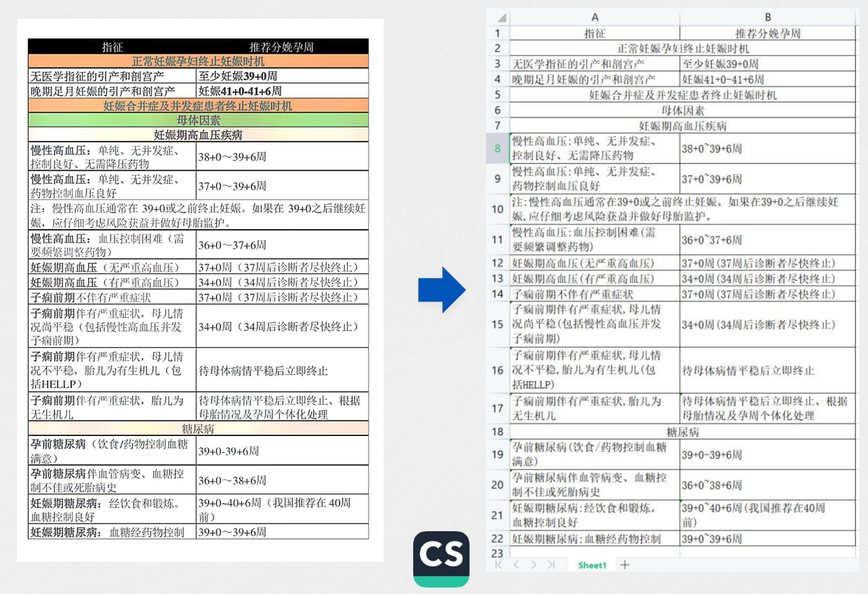Click spreadsheet cell B8 '38+0~39+6周'
This screenshot has height=594, width=868.
[768, 148]
